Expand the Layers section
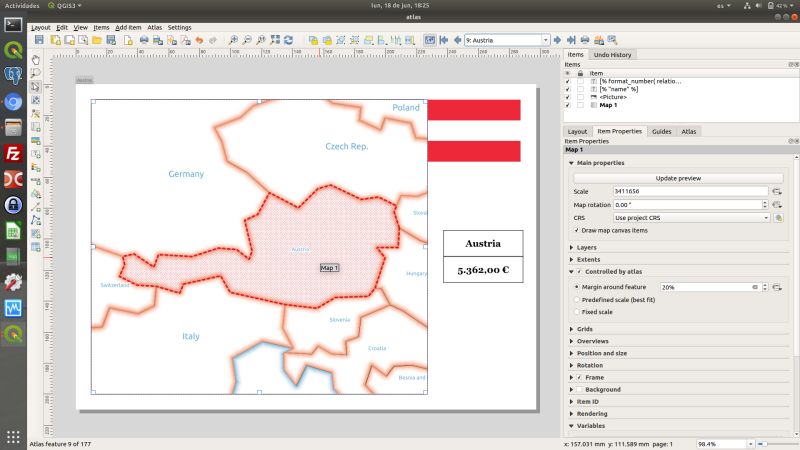800x450 pixels. point(571,247)
